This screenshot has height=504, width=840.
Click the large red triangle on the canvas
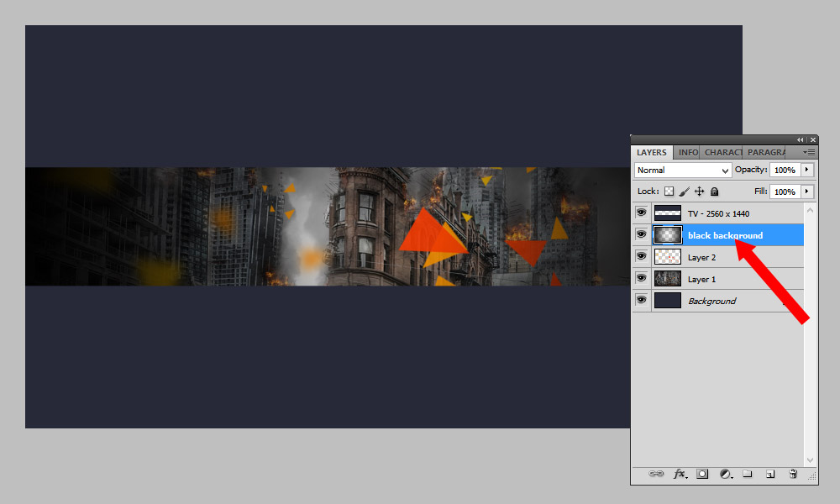(x=426, y=236)
